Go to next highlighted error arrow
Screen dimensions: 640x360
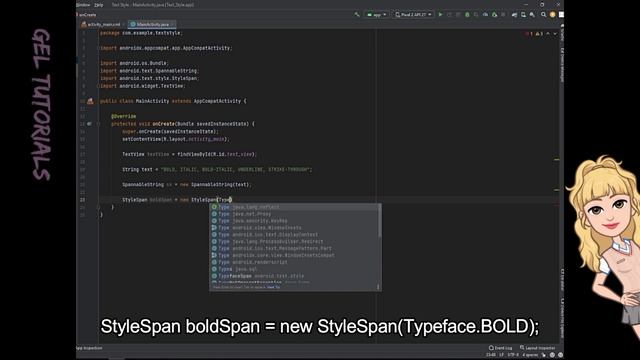[x=555, y=34]
